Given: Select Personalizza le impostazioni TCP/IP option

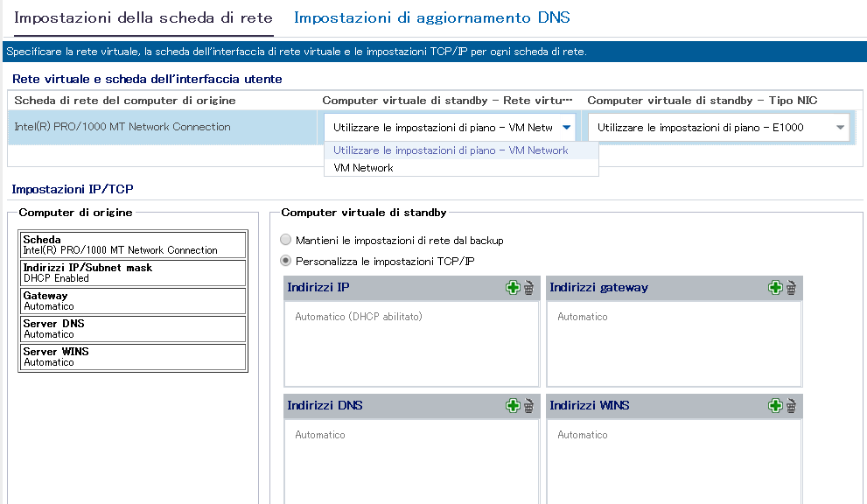Looking at the screenshot, I should pyautogui.click(x=285, y=261).
